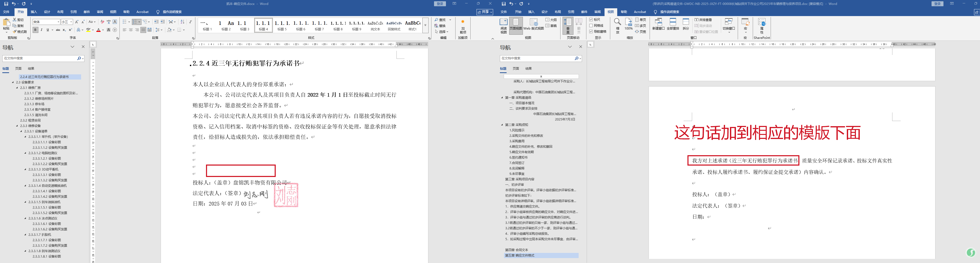Clear all formatting with the eraser icon
980x263 pixels.
[x=102, y=22]
